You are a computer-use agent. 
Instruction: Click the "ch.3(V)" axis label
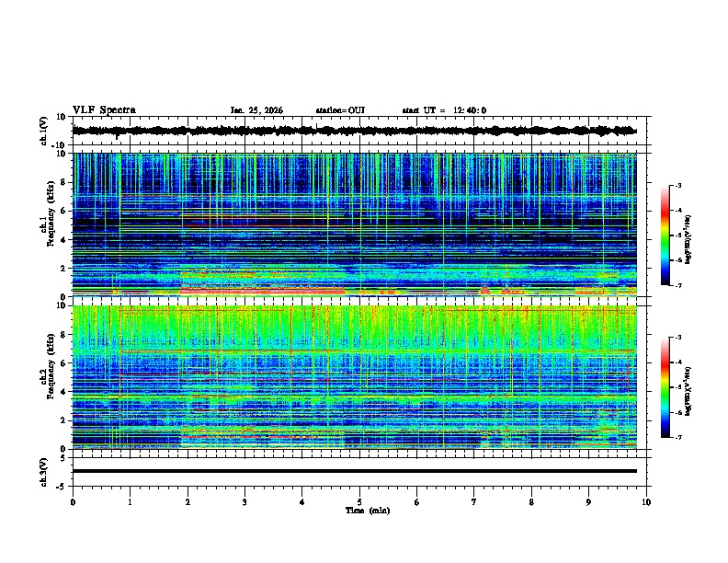coord(44,473)
